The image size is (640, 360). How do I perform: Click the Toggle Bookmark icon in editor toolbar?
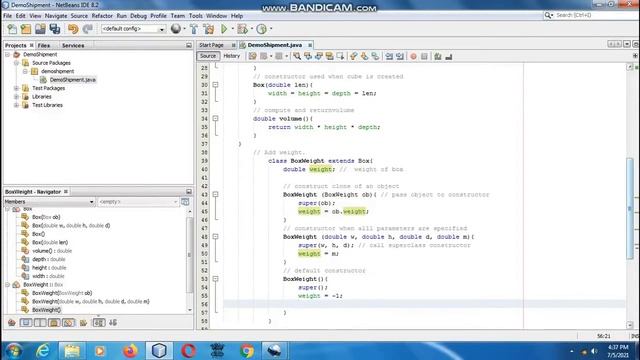[375, 56]
